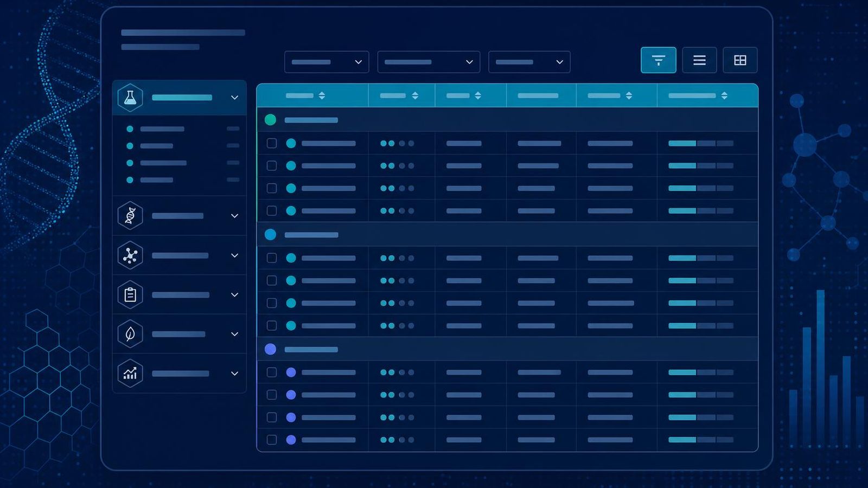Click progress bar in last purple-group row
This screenshot has height=488, width=868.
point(701,440)
